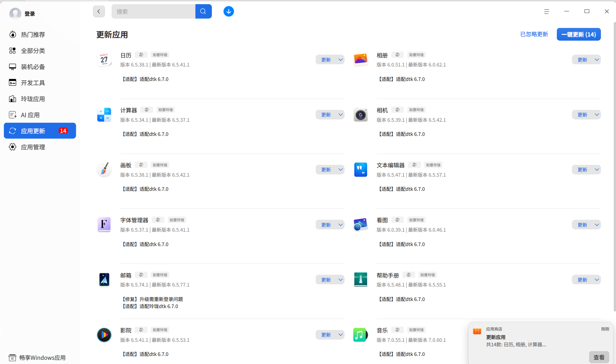
Task: Click the search magnifier button
Action: 203,12
